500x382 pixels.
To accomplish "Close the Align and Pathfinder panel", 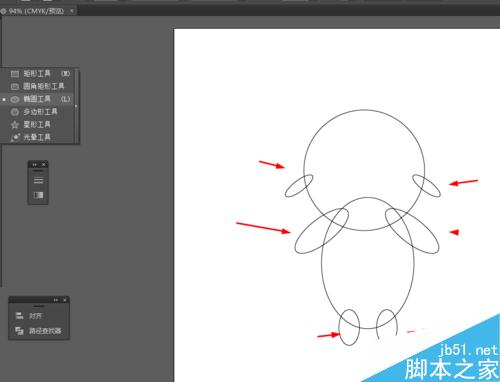I will tap(65, 300).
